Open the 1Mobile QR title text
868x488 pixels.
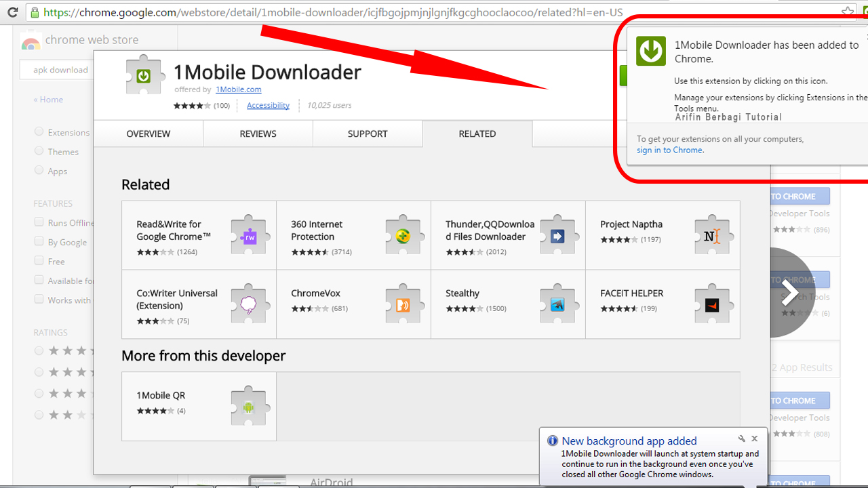[161, 395]
